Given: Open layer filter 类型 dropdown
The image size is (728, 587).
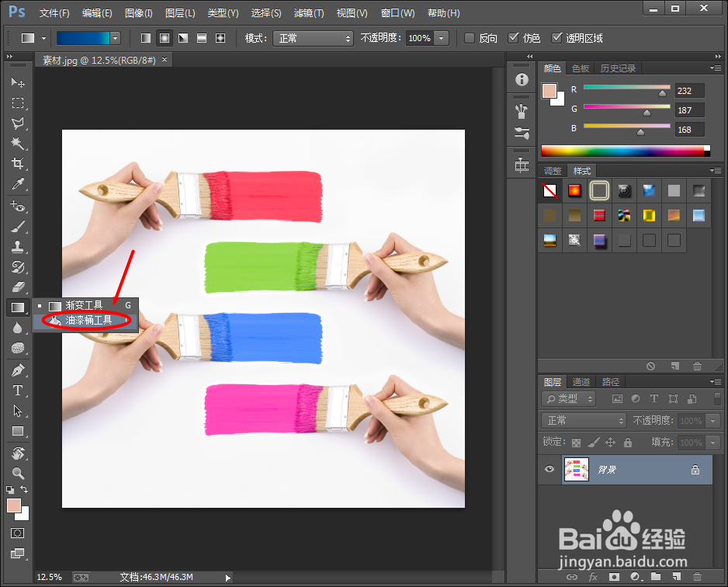Looking at the screenshot, I should click(x=569, y=398).
